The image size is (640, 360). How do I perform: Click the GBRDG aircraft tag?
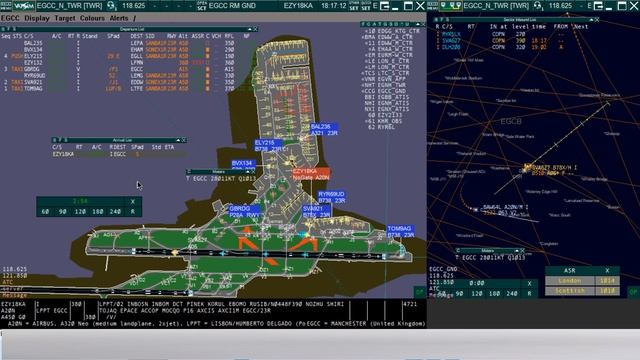coord(244,211)
